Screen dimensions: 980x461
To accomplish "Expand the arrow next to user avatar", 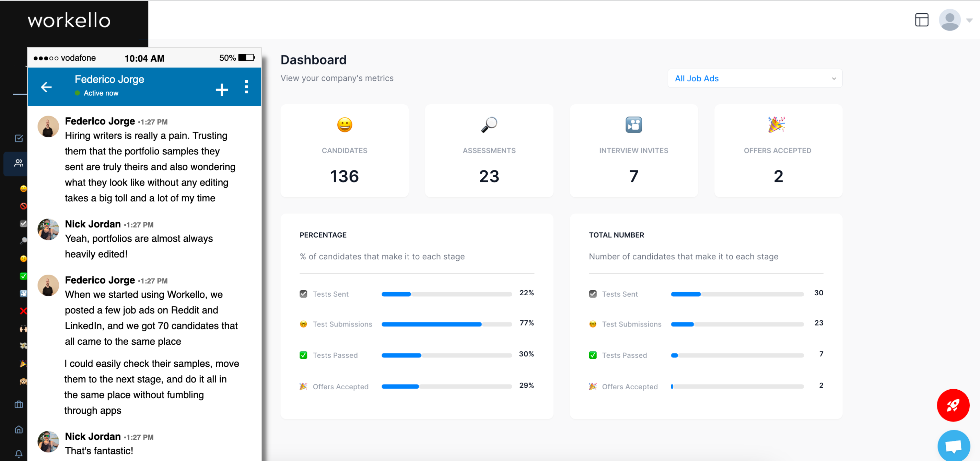I will pyautogui.click(x=969, y=20).
